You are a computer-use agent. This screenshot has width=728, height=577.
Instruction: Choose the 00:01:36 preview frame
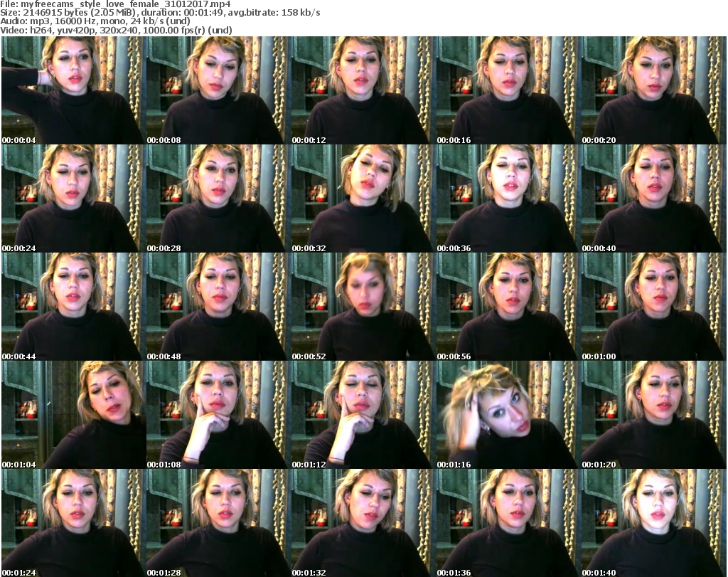click(508, 523)
